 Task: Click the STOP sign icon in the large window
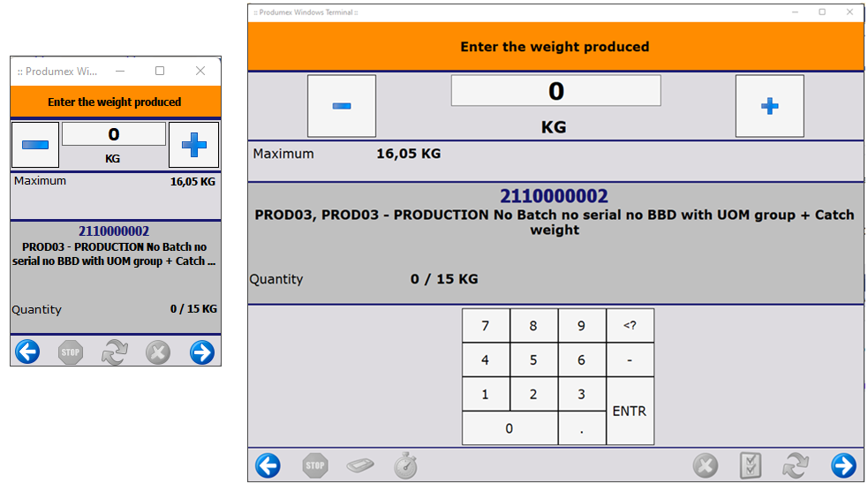[x=315, y=465]
